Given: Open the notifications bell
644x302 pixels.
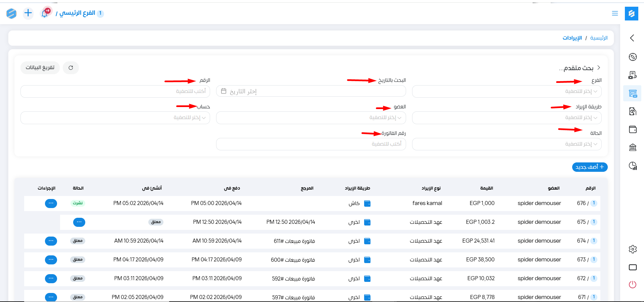Looking at the screenshot, I should point(45,13).
